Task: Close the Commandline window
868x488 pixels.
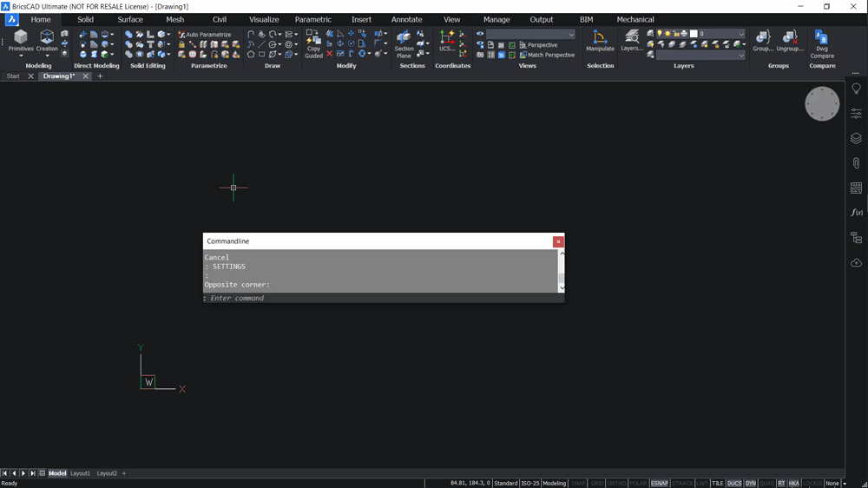Action: pos(558,241)
